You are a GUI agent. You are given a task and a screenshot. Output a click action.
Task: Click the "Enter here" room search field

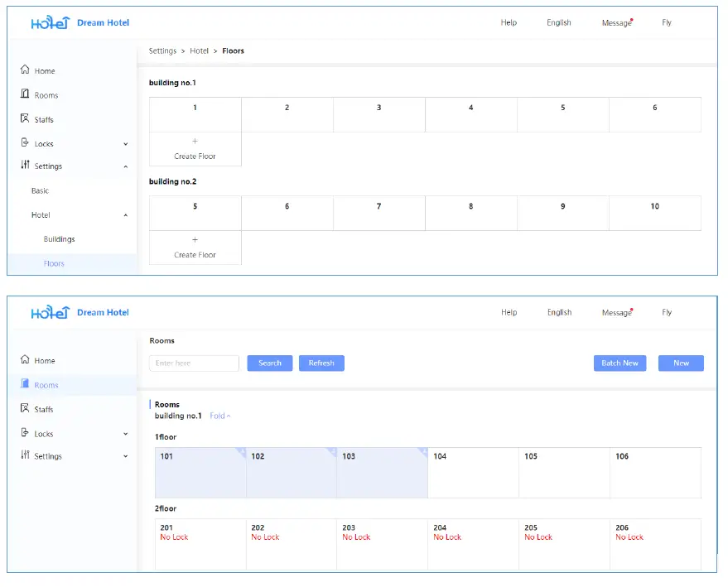(194, 363)
